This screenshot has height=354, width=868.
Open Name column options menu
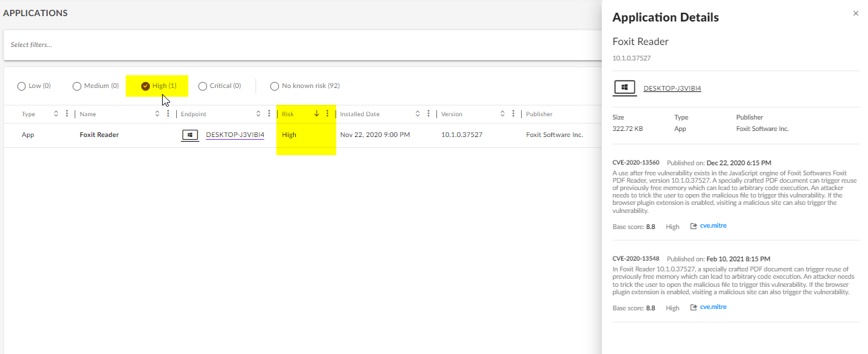click(168, 114)
